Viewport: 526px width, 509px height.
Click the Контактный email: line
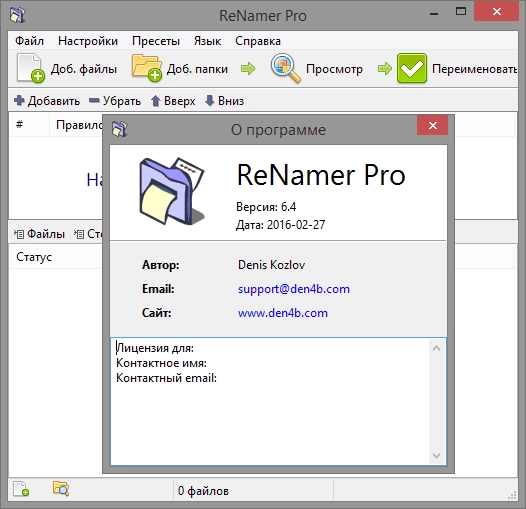pos(166,378)
